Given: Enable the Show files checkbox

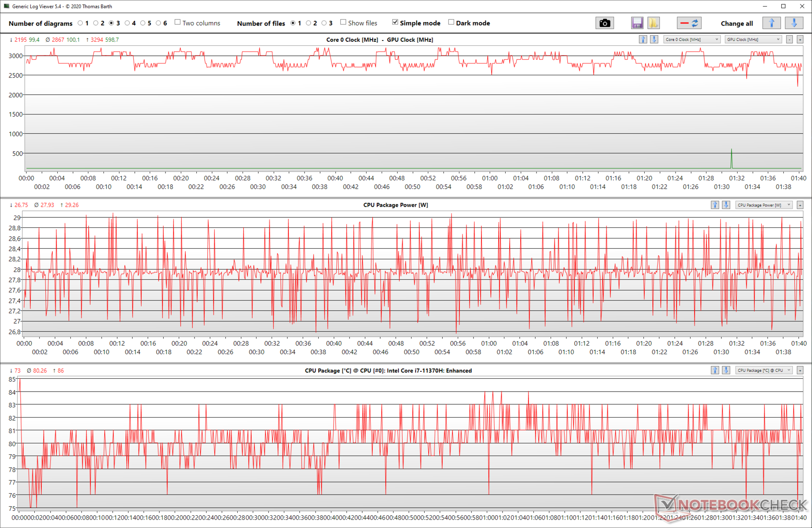Looking at the screenshot, I should tap(343, 22).
